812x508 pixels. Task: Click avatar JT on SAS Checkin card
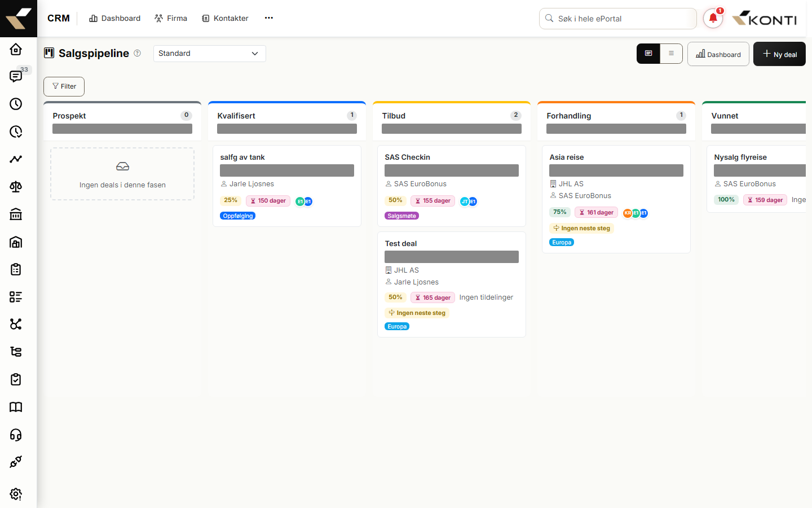tap(464, 201)
